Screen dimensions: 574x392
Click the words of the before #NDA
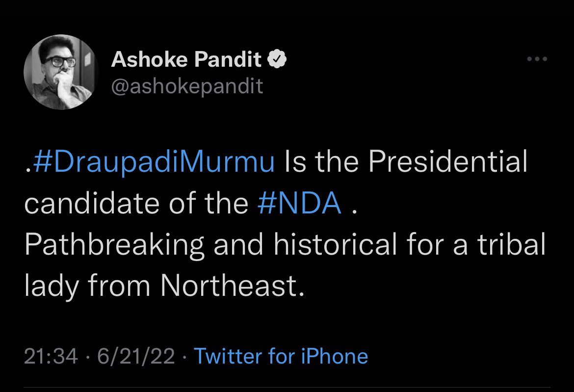click(209, 203)
